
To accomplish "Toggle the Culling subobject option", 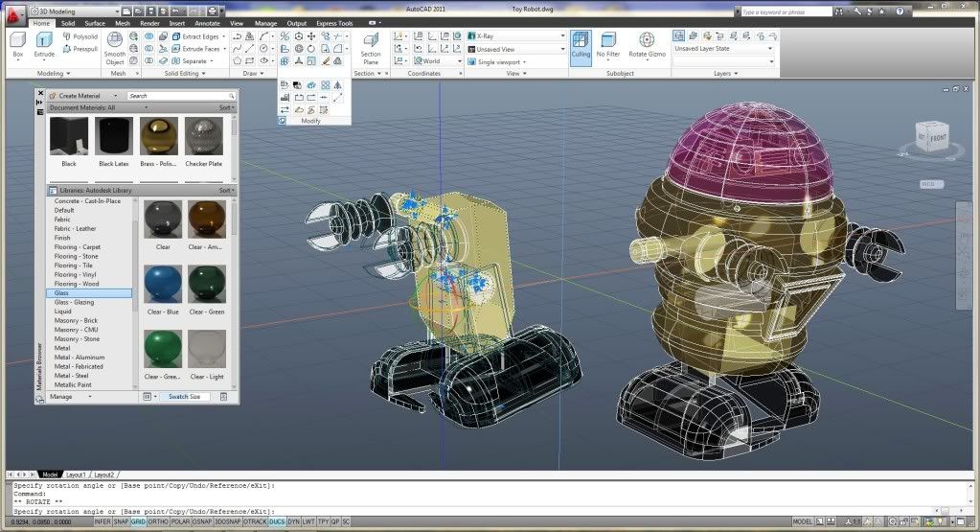I will point(581,44).
